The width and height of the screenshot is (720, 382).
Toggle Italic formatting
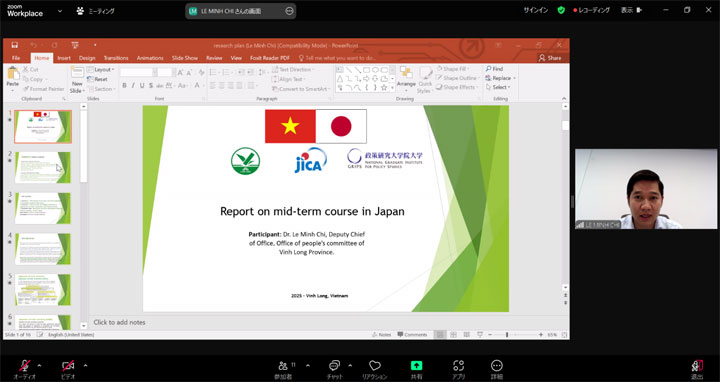(133, 85)
